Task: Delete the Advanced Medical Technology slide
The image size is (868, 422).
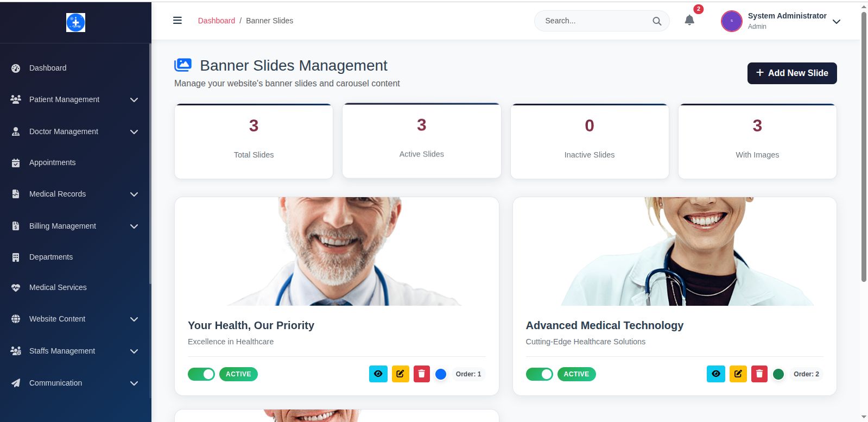Action: click(759, 374)
